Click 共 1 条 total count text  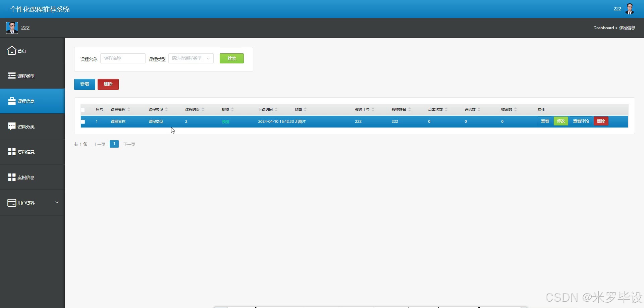pos(80,144)
